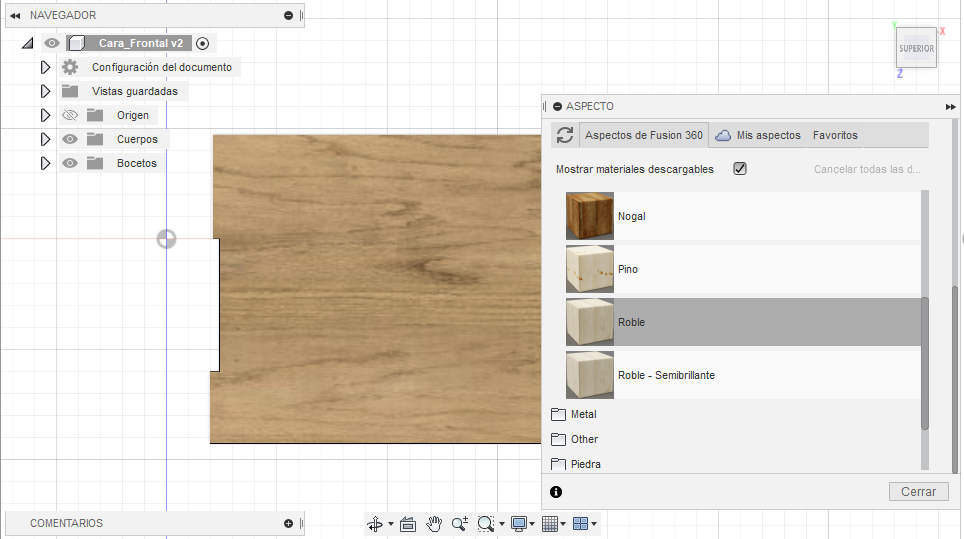Open Grid and snaps settings

pyautogui.click(x=550, y=524)
